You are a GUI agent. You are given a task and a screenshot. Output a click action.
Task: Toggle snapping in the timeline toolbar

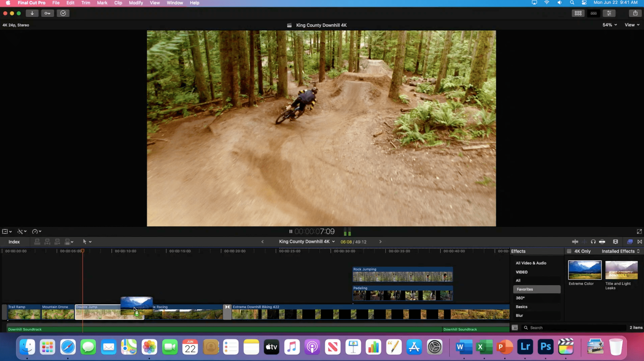602,242
